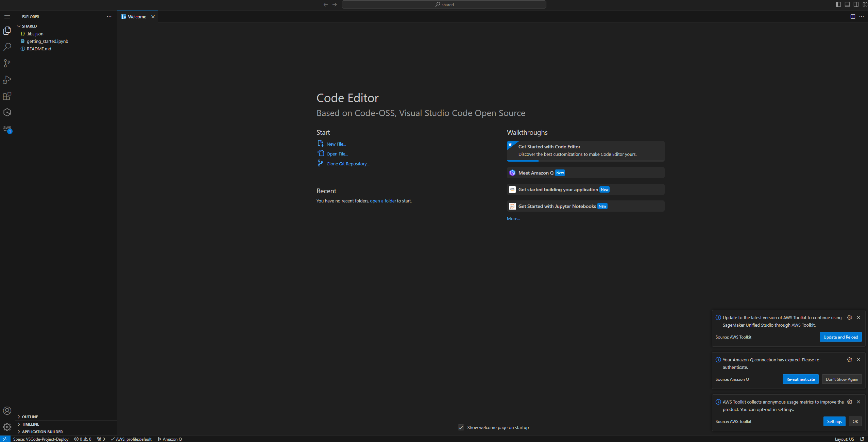Click More... walkthroughs link
The width and height of the screenshot is (868, 442).
click(x=513, y=218)
